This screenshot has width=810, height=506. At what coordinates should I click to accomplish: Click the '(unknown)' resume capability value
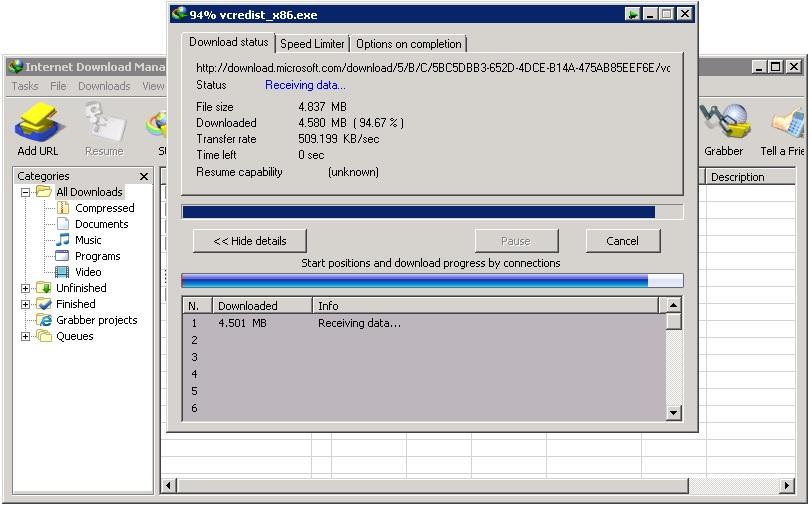[x=353, y=171]
